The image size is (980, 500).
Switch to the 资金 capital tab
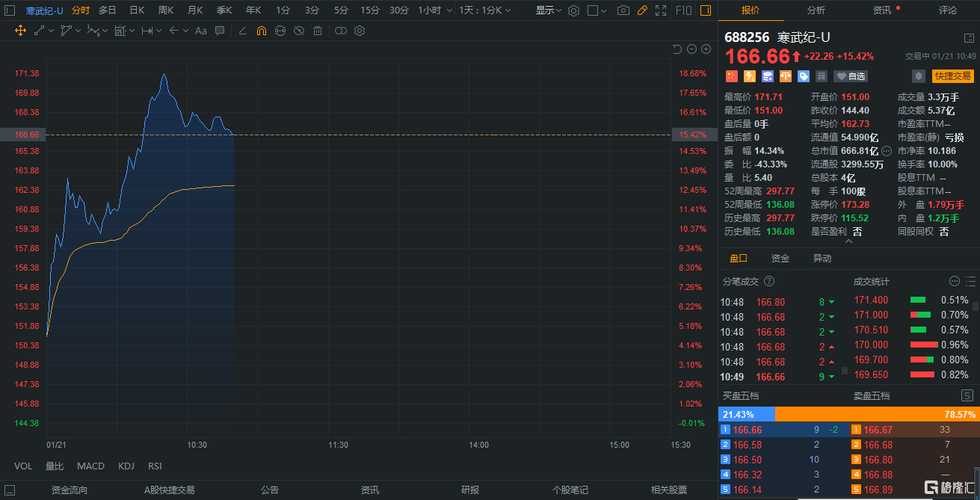coord(780,259)
